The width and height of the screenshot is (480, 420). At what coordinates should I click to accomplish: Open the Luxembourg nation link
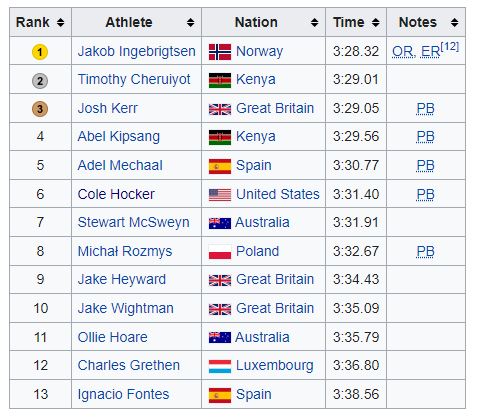coord(275,366)
